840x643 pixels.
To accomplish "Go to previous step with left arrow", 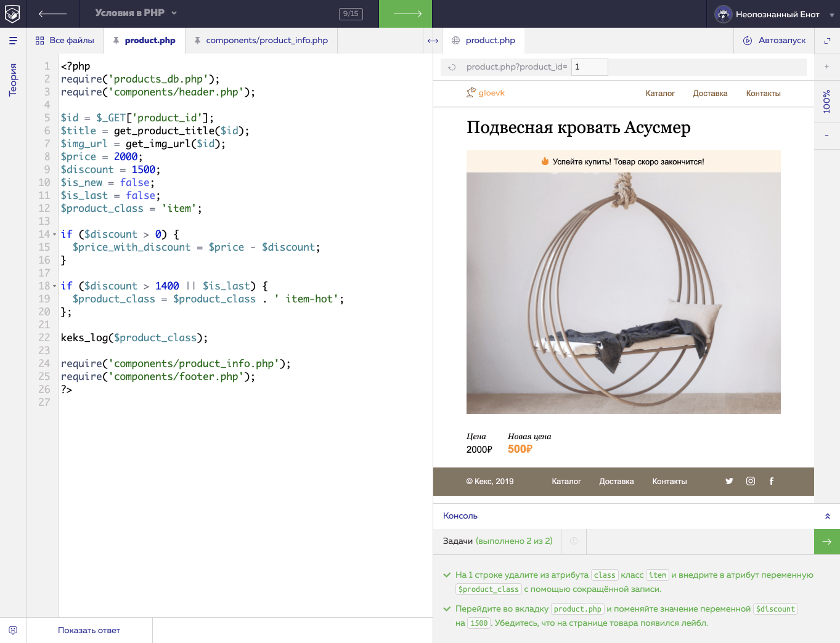I will tap(52, 14).
